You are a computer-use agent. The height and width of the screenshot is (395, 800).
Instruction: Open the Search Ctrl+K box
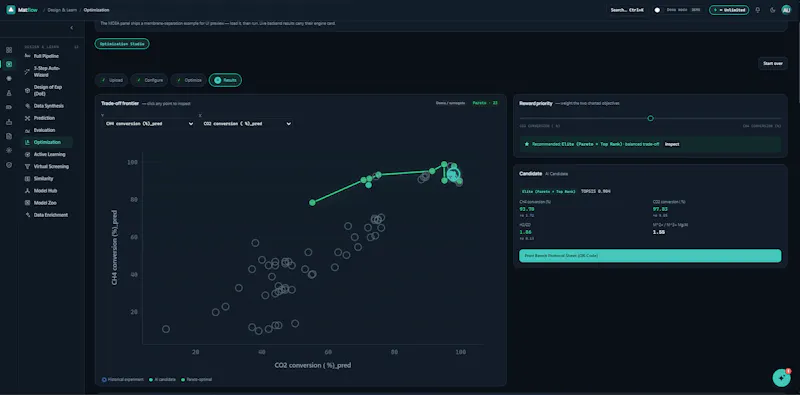(627, 10)
